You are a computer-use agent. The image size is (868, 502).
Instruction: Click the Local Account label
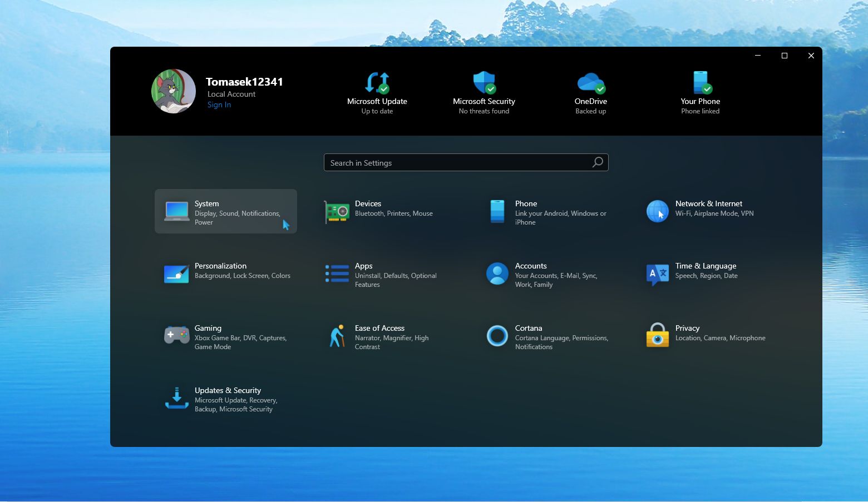pyautogui.click(x=231, y=94)
